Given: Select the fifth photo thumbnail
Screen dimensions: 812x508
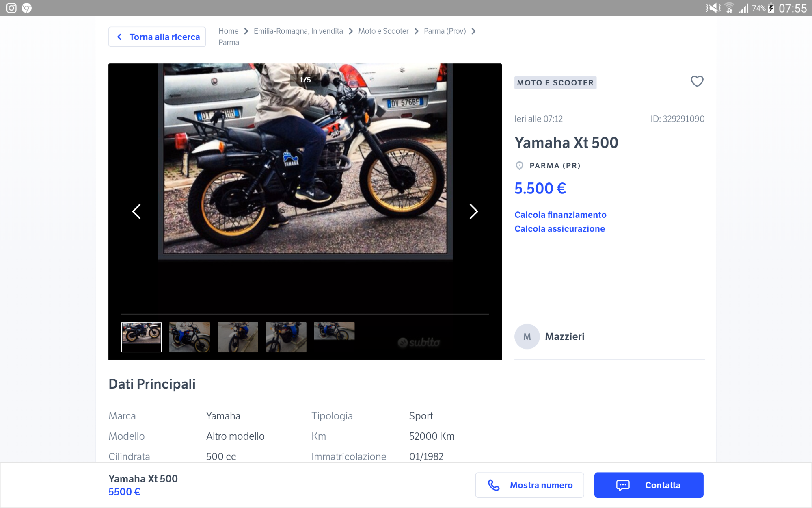Looking at the screenshot, I should tap(334, 331).
